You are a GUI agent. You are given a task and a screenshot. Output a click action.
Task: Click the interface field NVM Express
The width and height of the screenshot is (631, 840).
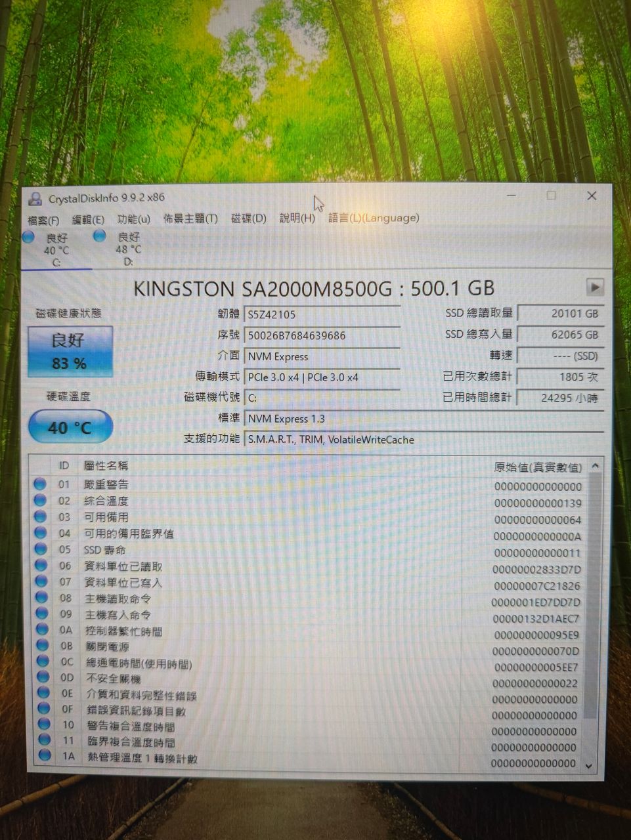click(x=322, y=356)
